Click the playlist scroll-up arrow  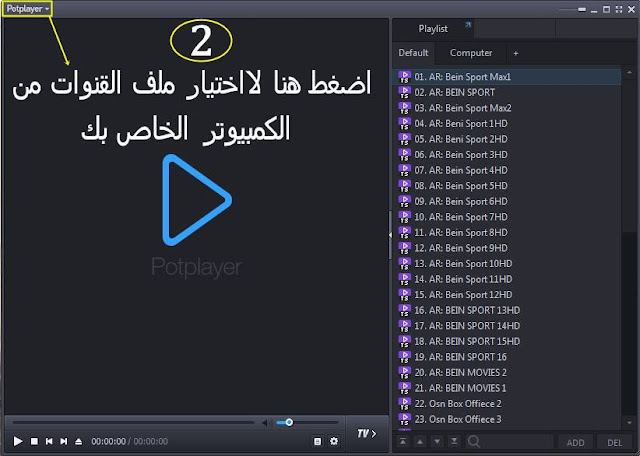(629, 73)
